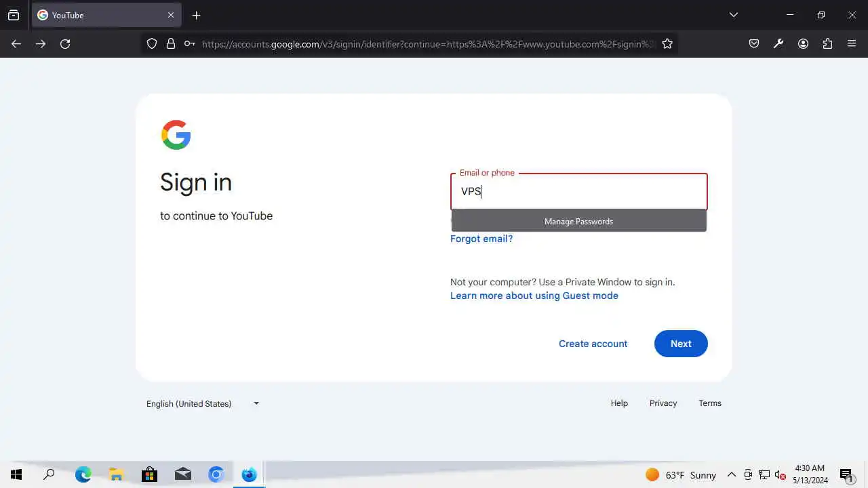Click the Meet Now tray icon
The height and width of the screenshot is (488, 868).
click(748, 475)
